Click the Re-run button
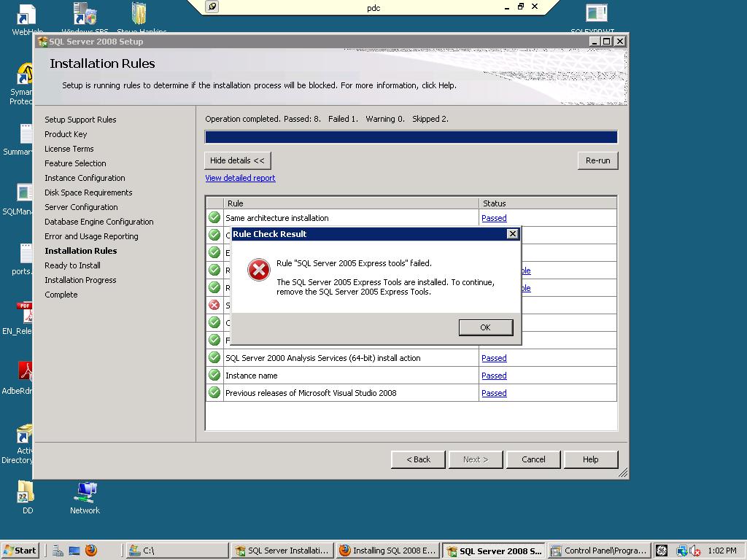Screen dimensions: 747x560 (x=597, y=160)
